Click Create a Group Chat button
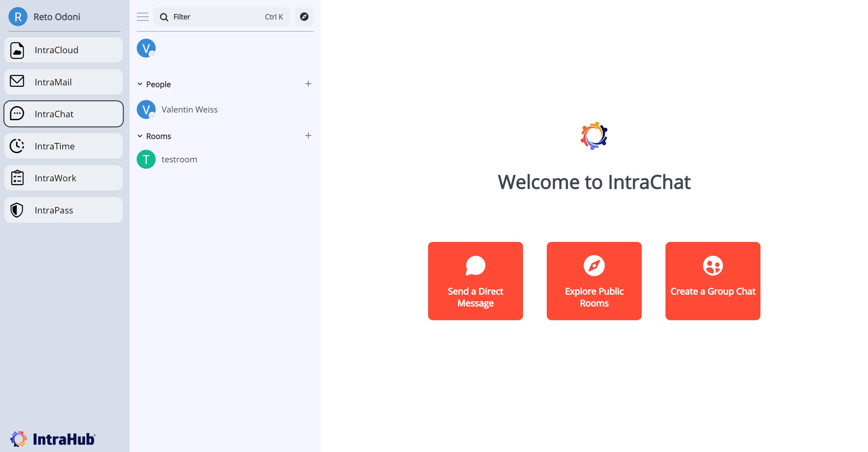 click(713, 281)
